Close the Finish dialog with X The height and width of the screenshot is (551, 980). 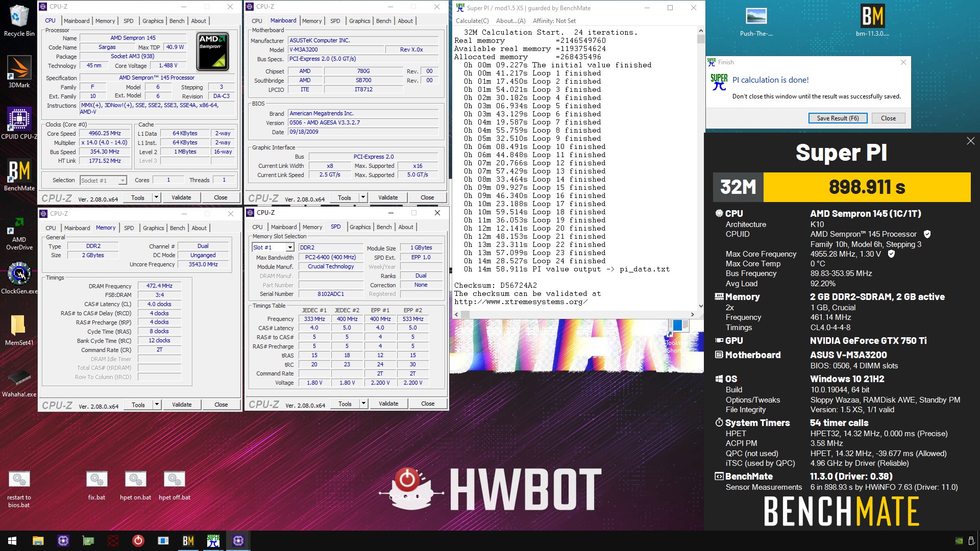[903, 62]
